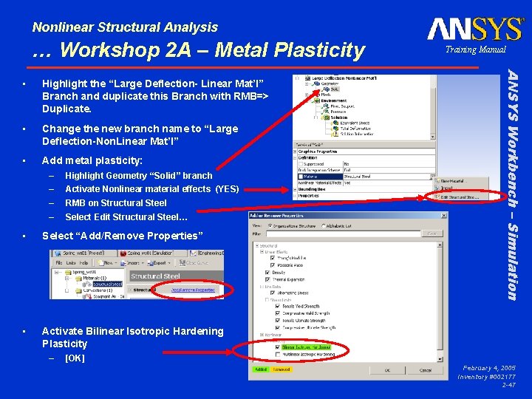The width and height of the screenshot is (532, 399).
Task: Collapse the Structural node in properties dialog
Action: click(x=257, y=245)
